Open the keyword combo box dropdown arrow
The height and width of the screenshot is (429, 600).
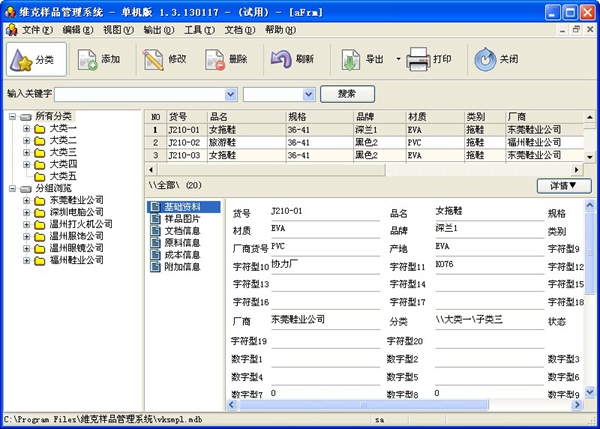231,94
